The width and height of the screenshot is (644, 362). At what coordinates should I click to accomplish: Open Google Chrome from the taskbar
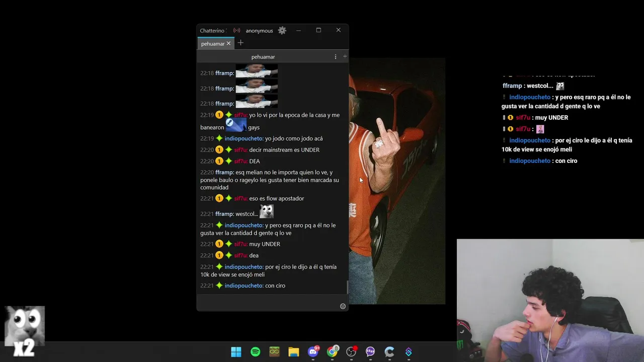332,351
